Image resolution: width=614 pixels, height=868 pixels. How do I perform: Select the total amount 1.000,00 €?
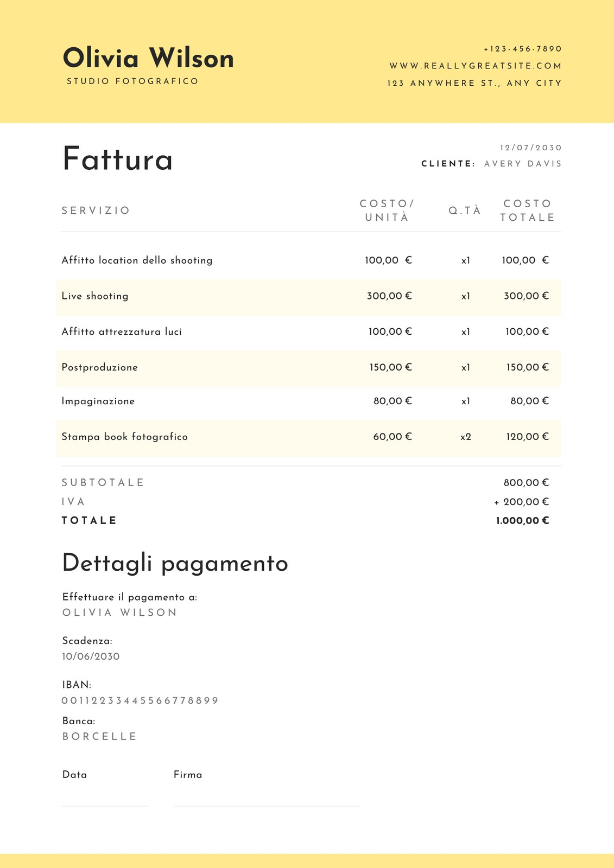pos(523,521)
